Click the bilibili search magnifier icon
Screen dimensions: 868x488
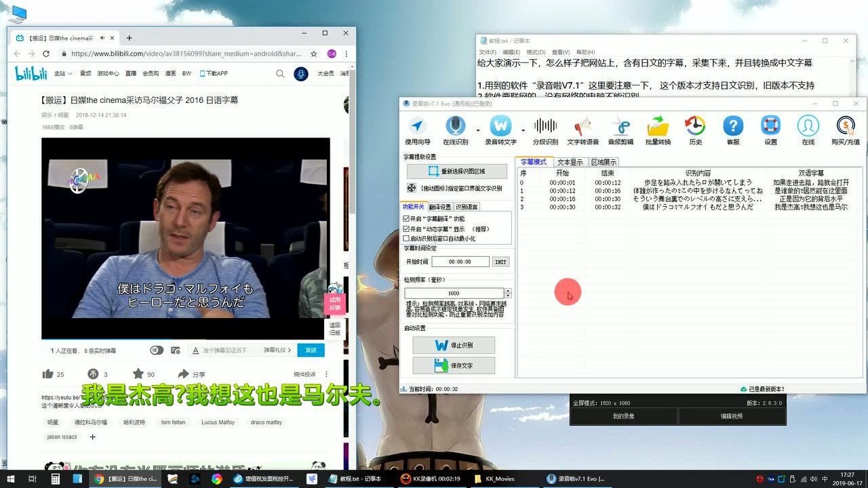280,73
